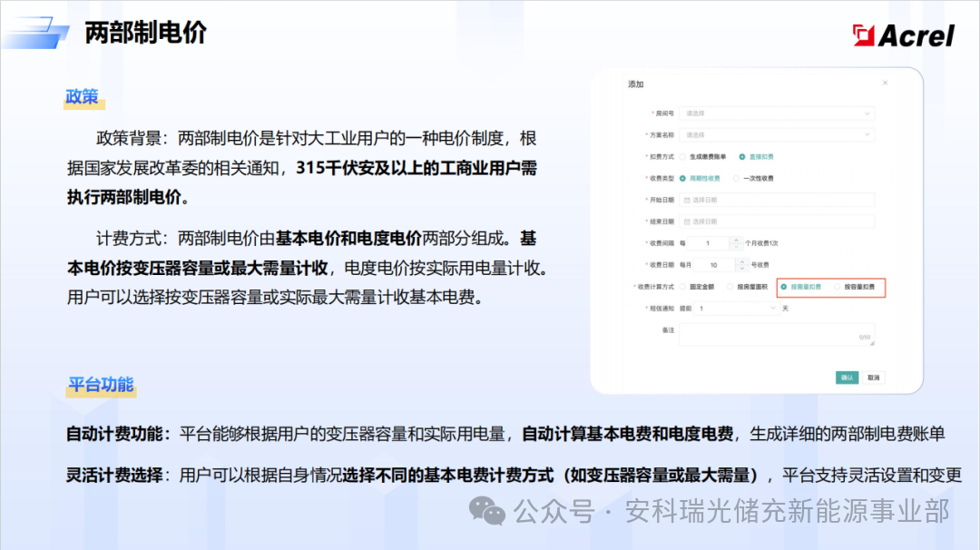Decrease the 收费日期 day value

click(x=742, y=268)
